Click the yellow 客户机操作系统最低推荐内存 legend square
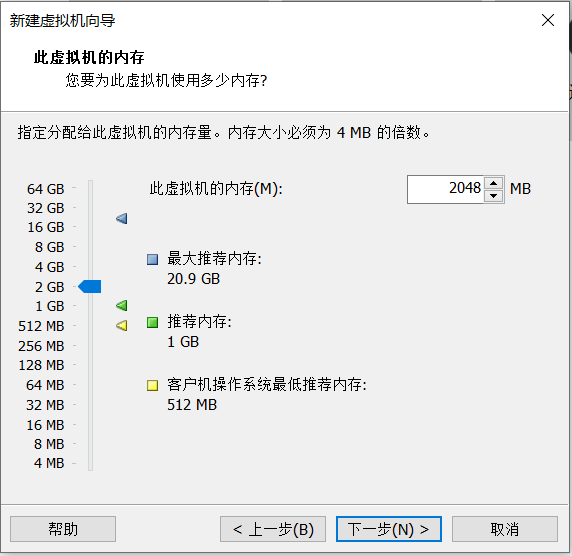The height and width of the screenshot is (556, 572). coord(152,385)
